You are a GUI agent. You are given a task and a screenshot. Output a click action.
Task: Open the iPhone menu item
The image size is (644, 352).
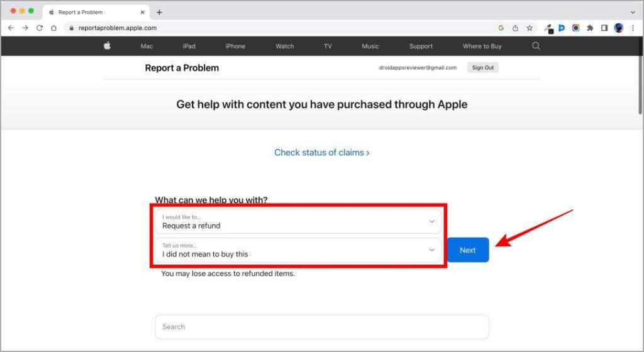click(x=235, y=47)
